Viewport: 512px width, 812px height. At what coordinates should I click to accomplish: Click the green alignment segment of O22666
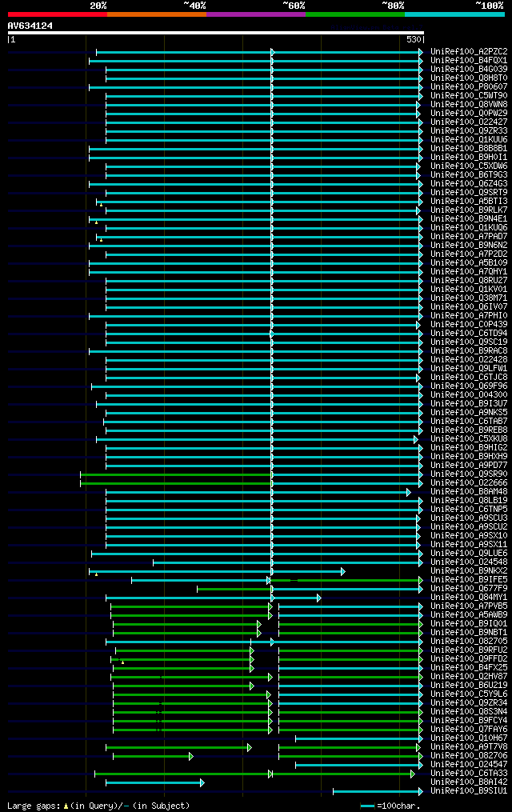click(x=176, y=484)
